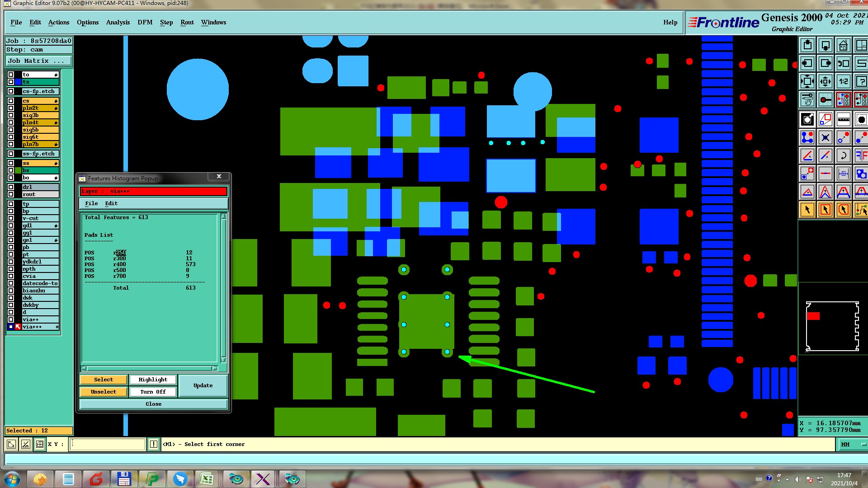Click the wrench and palette settings icon
The height and width of the screenshot is (488, 868).
[807, 99]
